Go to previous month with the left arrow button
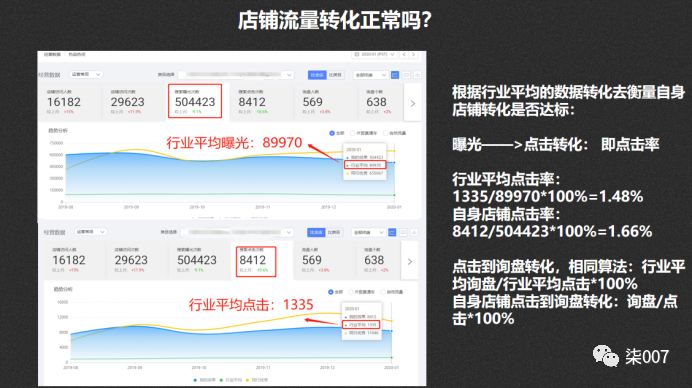692x388 pixels. (x=404, y=54)
